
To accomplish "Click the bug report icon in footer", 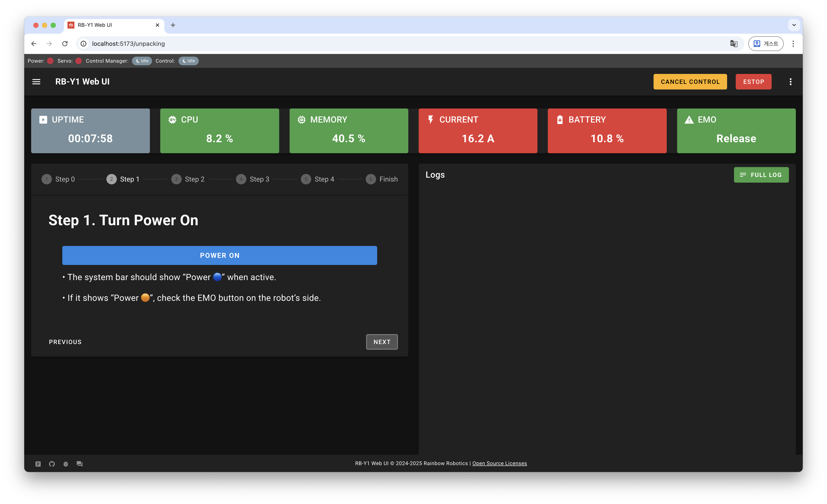I will [x=66, y=464].
